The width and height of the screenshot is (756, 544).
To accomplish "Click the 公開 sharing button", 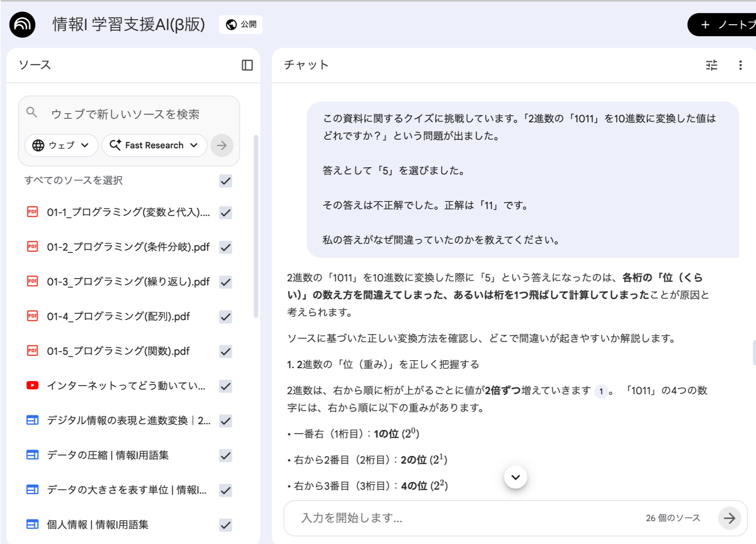I will click(240, 24).
